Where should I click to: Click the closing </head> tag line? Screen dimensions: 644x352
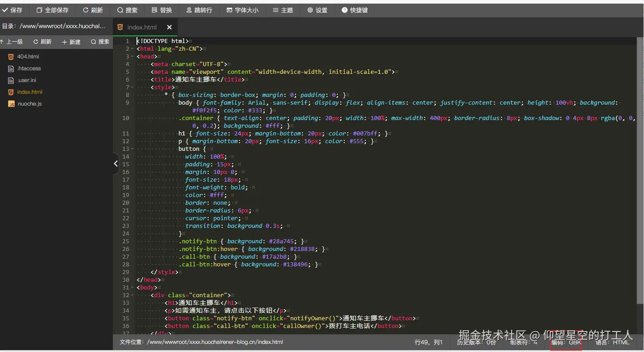click(x=148, y=280)
